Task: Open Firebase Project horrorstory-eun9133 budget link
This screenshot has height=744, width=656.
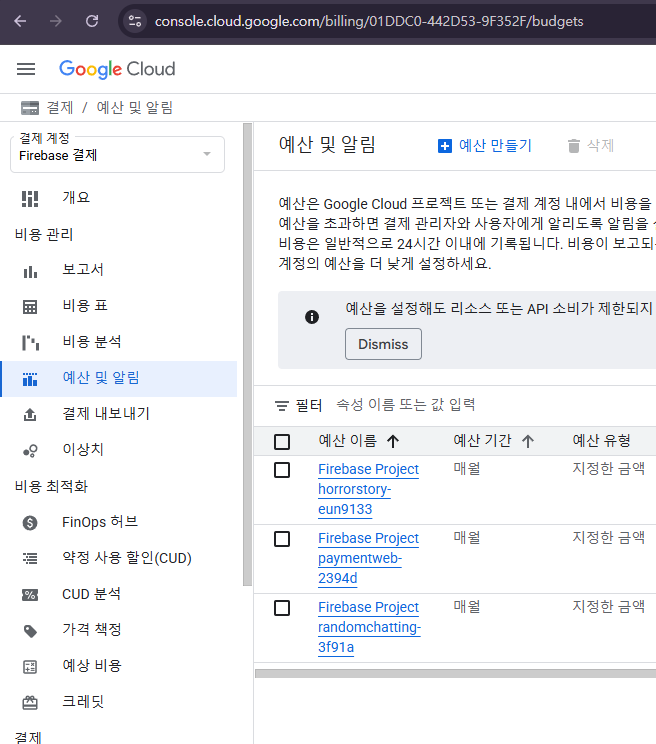Action: (x=368, y=489)
